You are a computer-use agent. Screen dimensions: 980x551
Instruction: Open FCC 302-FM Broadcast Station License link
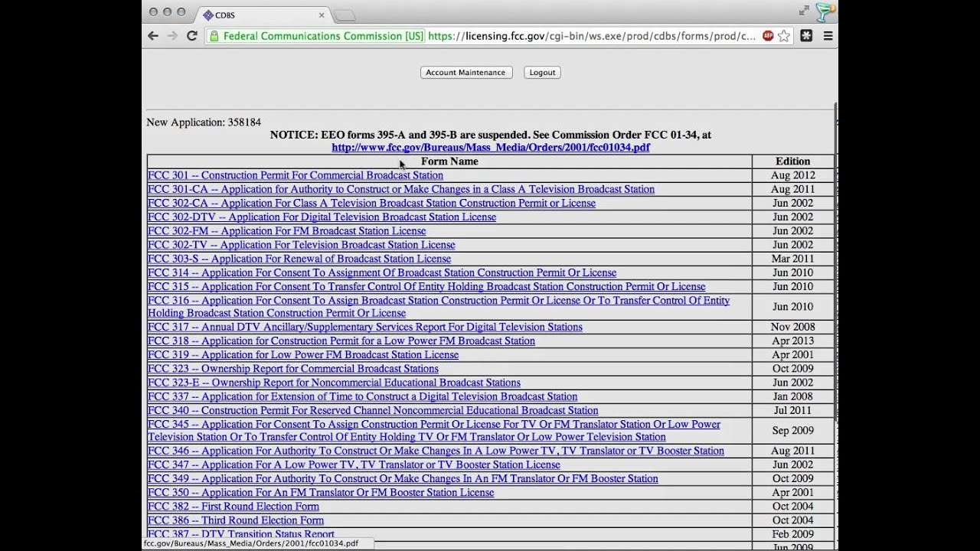286,231
